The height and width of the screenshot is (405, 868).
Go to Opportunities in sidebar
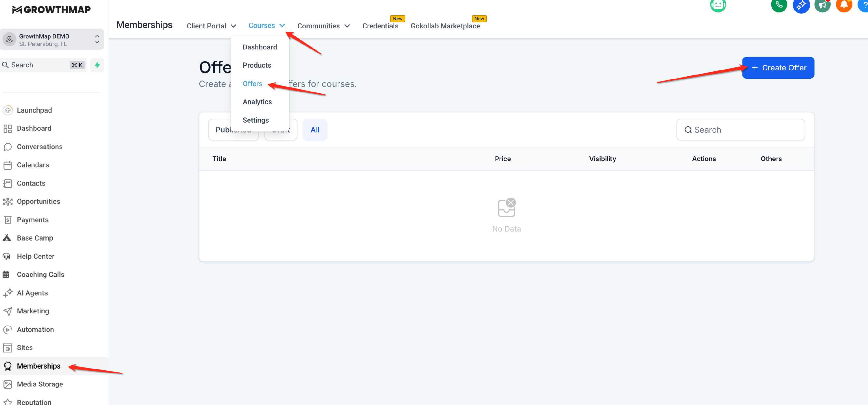coord(38,201)
